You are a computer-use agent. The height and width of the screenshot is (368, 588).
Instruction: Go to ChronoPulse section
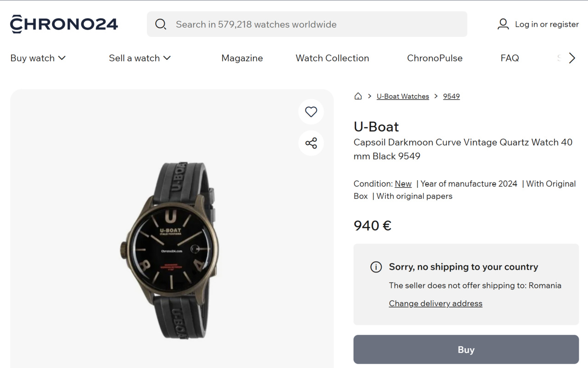click(435, 58)
